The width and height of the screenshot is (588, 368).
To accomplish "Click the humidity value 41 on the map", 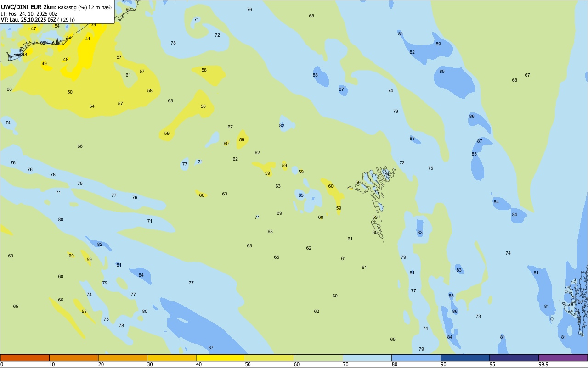I will tap(88, 39).
